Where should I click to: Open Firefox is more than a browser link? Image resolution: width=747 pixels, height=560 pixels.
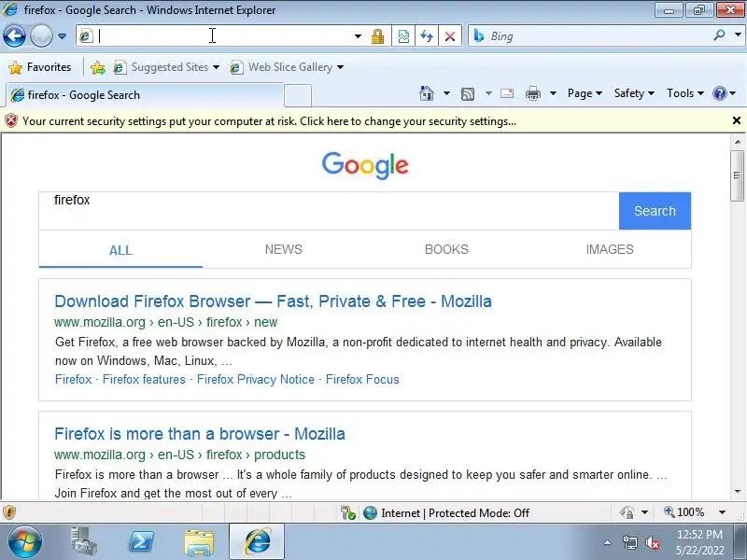click(200, 434)
